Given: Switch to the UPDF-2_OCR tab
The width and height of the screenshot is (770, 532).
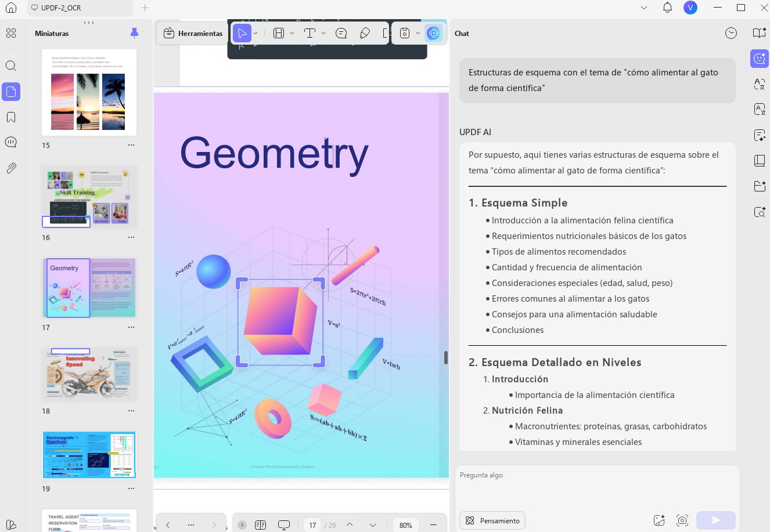Looking at the screenshot, I should click(x=80, y=8).
